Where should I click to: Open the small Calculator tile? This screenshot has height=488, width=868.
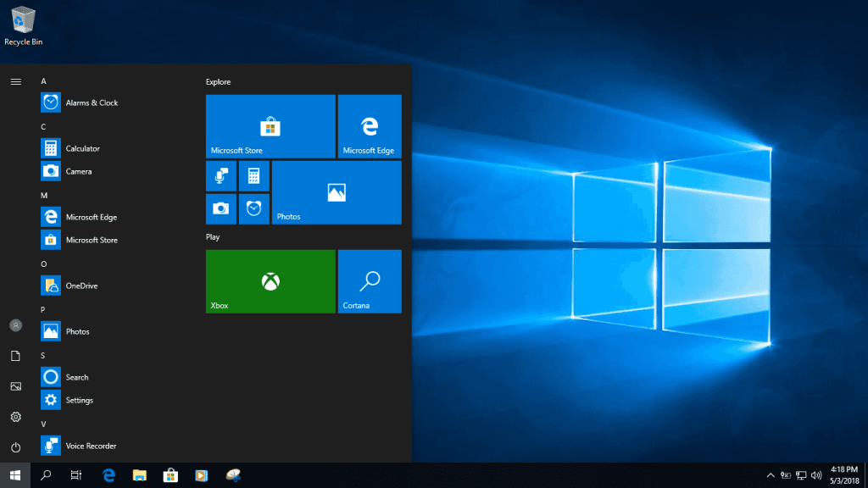tap(254, 176)
